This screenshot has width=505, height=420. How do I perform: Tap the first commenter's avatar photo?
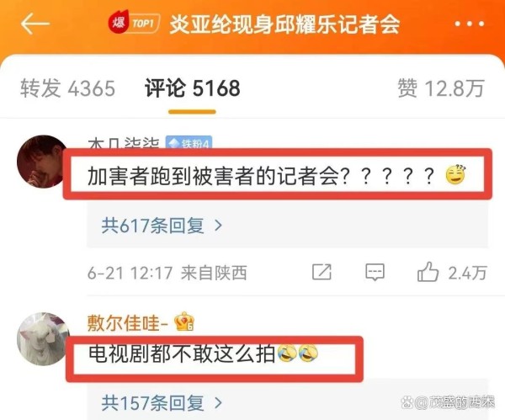pyautogui.click(x=42, y=162)
